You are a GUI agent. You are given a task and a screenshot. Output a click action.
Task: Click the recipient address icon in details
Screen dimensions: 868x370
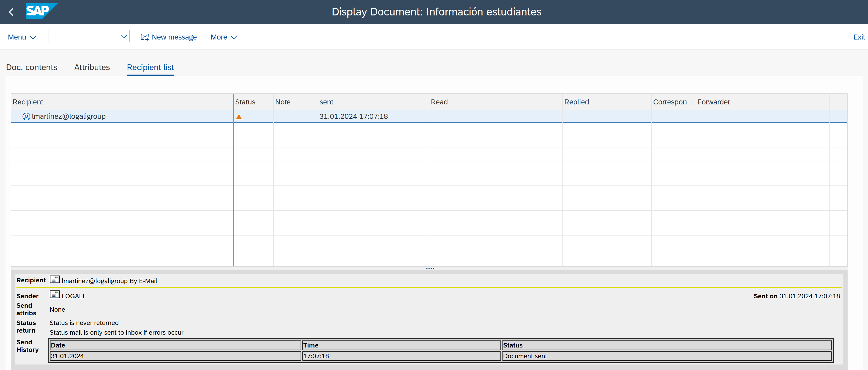55,280
